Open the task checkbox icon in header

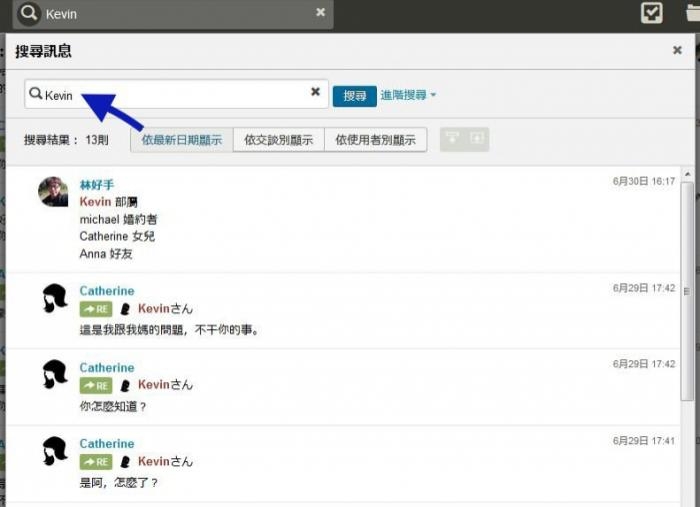click(651, 13)
